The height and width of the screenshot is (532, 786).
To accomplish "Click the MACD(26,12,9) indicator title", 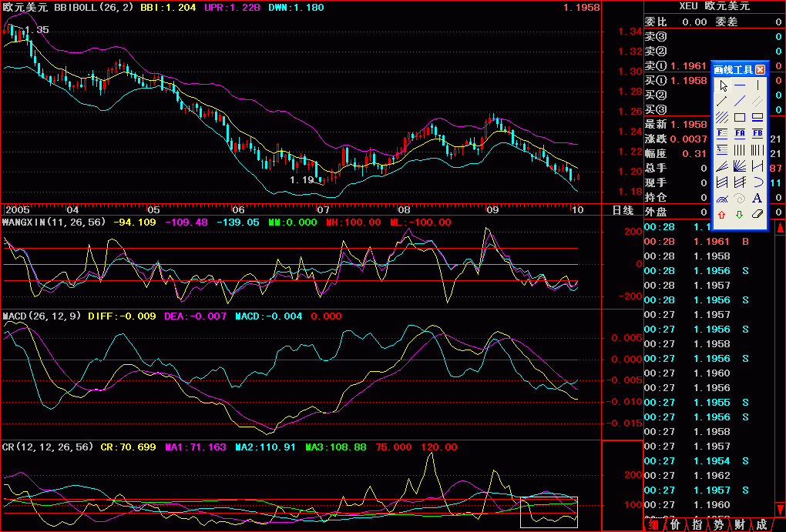I will tap(42, 316).
